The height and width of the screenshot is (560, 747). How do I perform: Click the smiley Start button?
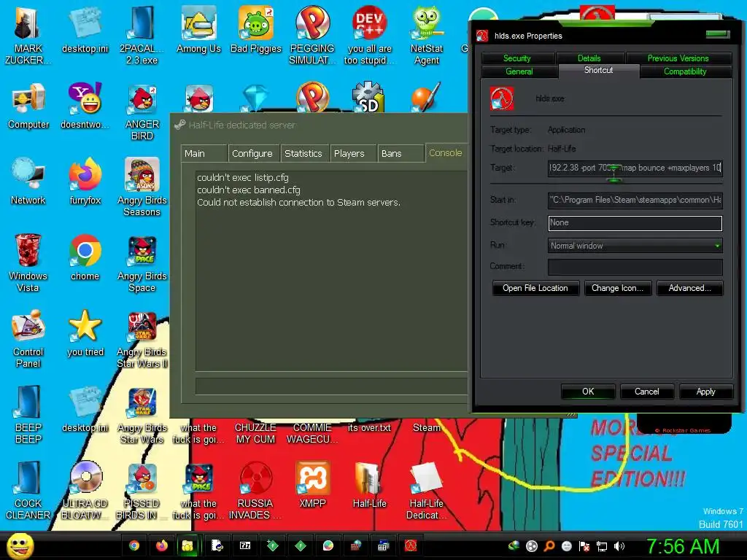tap(20, 545)
